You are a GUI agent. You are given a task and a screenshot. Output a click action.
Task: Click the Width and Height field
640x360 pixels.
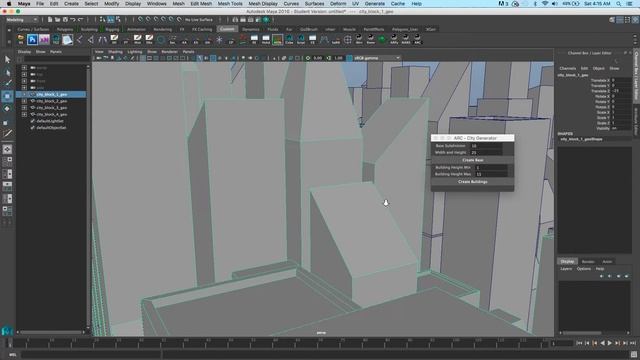pyautogui.click(x=486, y=153)
